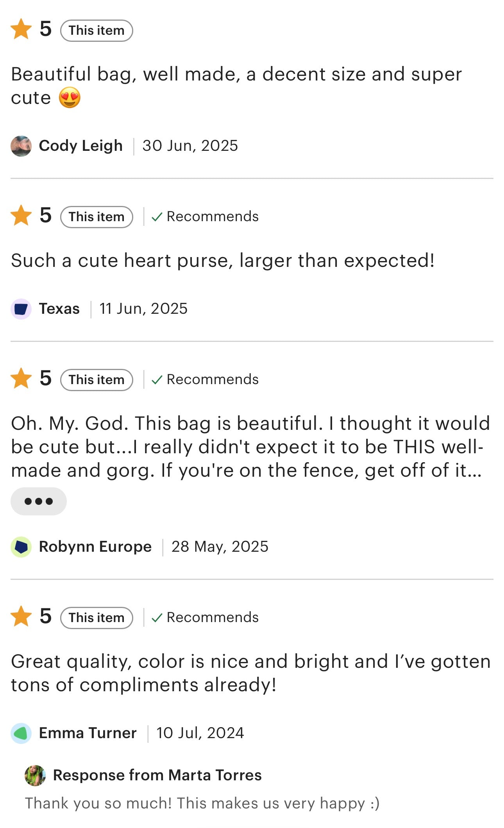Select the This item filter on the first review
This screenshot has width=504, height=828.
pyautogui.click(x=96, y=30)
